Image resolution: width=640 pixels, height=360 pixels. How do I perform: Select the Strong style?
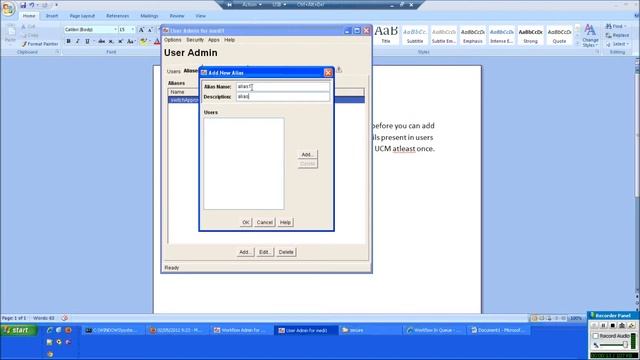click(530, 35)
